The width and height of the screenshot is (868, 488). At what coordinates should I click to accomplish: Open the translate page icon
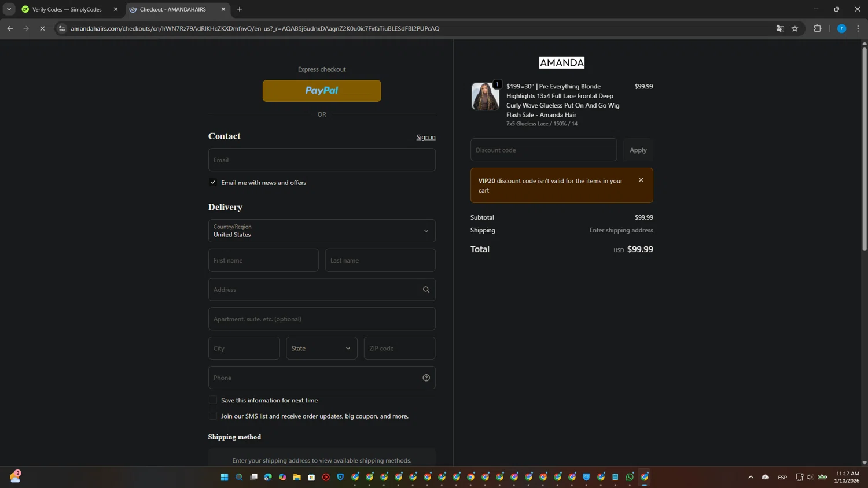(780, 28)
